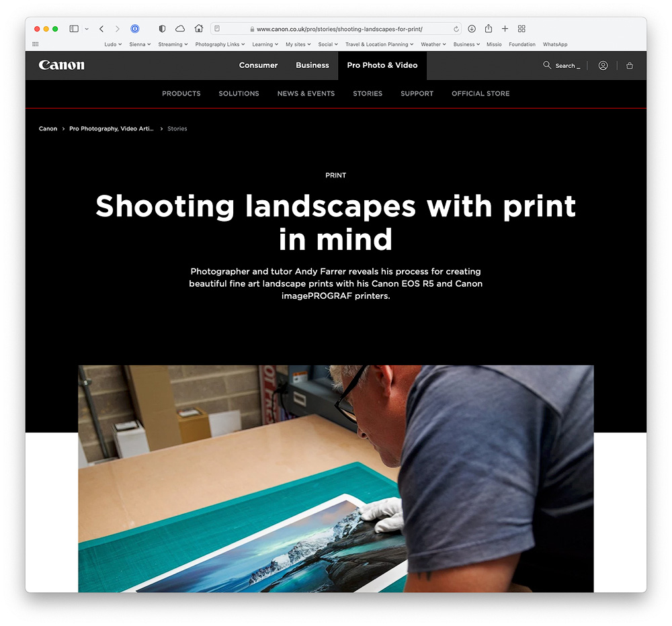672x626 pixels.
Task: Expand the Social bookmarks folder
Action: 329,44
